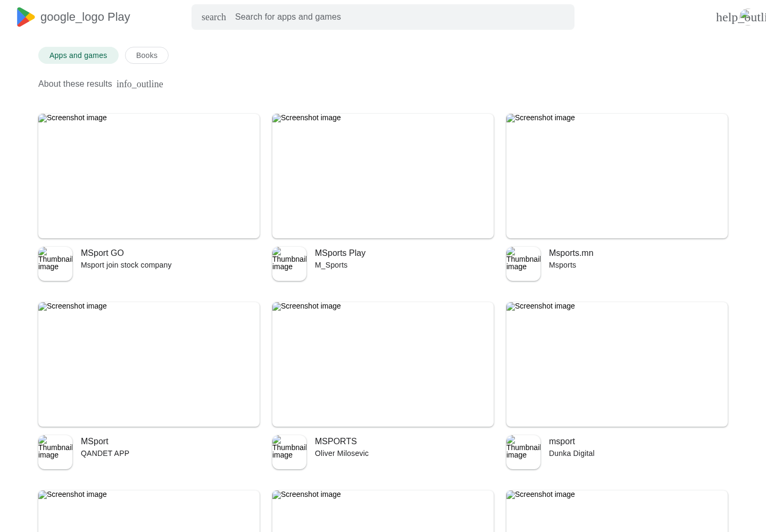Open MSport QANDET APP thumbnail icon
Image resolution: width=766 pixels, height=532 pixels.
click(x=55, y=452)
